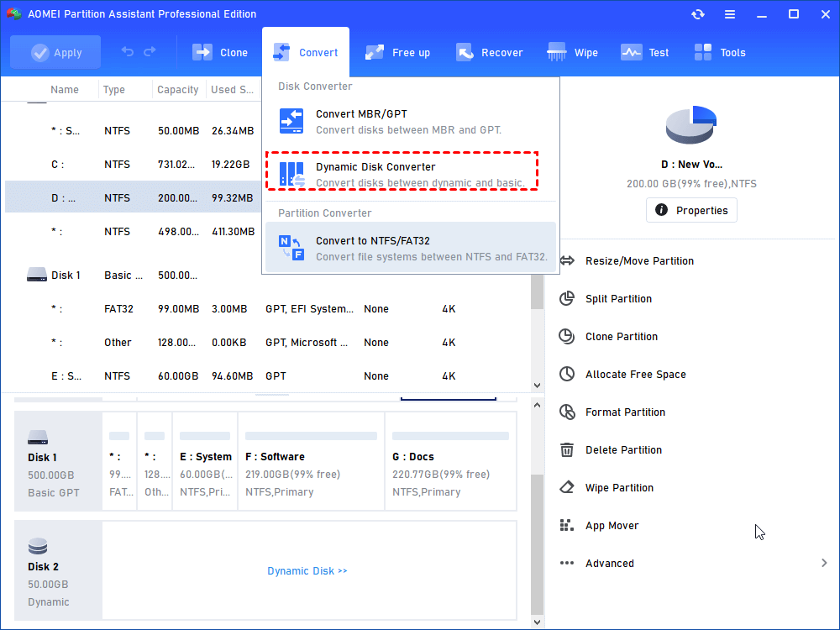Image resolution: width=840 pixels, height=630 pixels.
Task: Select E : System partition block
Action: 205,462
